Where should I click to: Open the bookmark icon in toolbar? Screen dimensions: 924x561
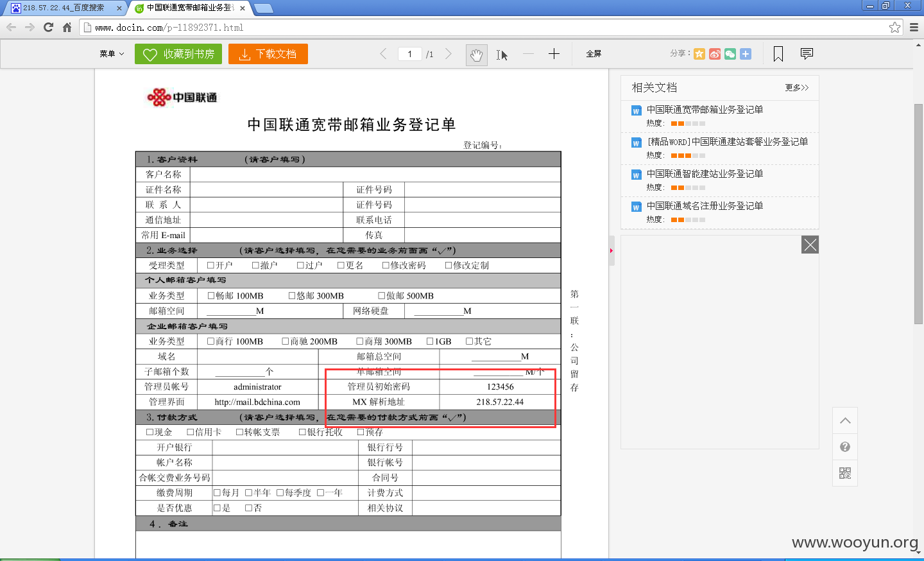pos(778,54)
